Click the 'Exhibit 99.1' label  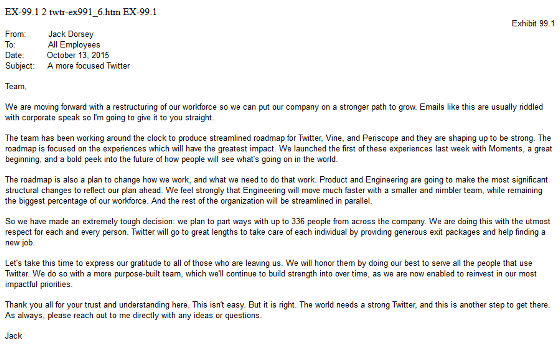point(533,24)
